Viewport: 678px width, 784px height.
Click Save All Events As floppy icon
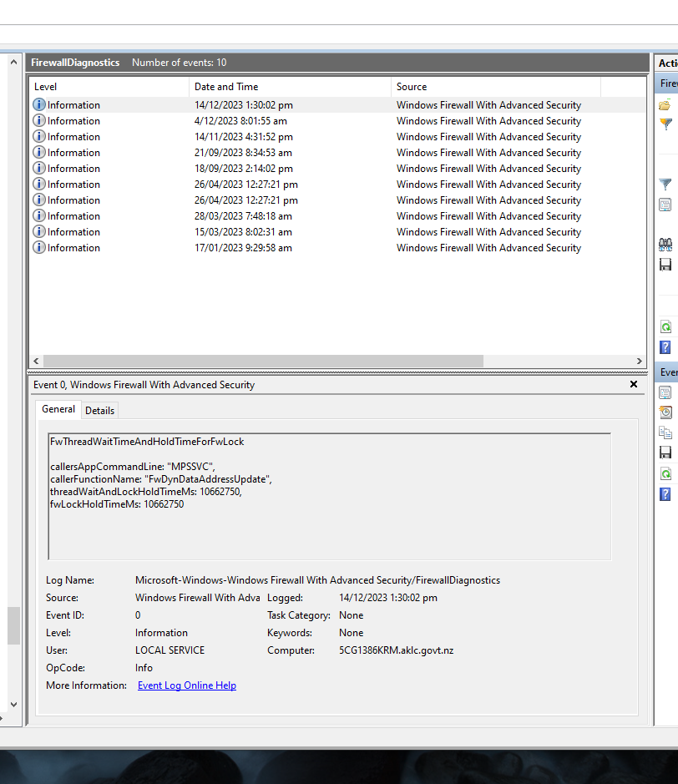(x=665, y=265)
